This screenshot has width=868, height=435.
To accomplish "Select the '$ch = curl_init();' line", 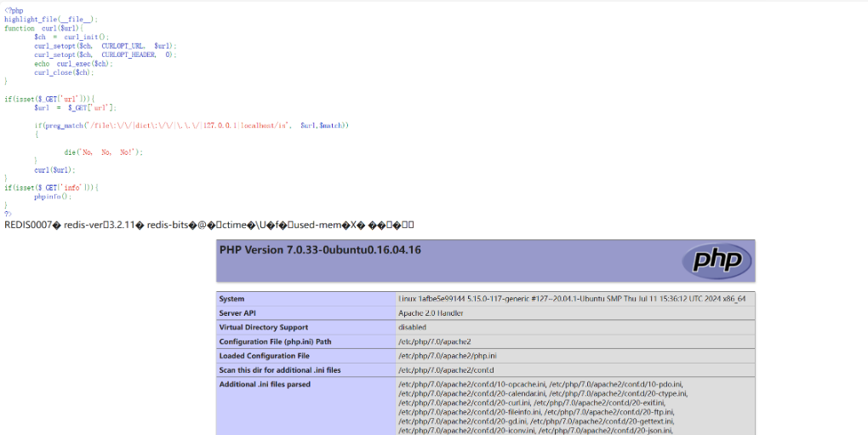I will coord(71,37).
